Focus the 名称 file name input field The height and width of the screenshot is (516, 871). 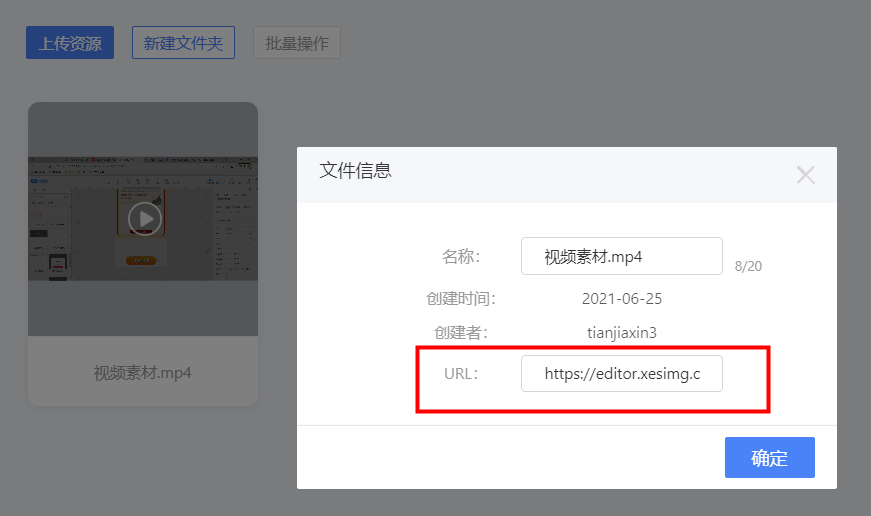click(621, 256)
